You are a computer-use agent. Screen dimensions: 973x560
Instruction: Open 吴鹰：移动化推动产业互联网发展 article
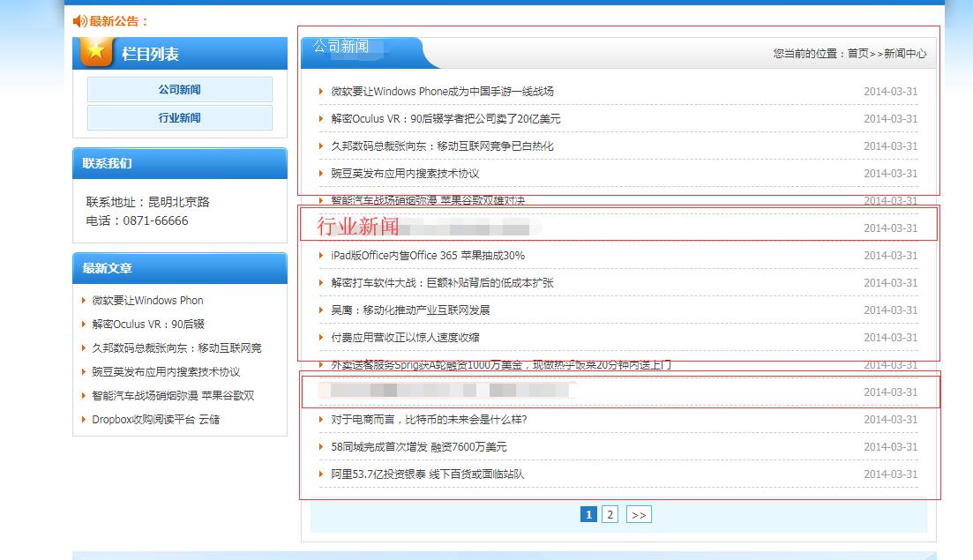click(410, 310)
